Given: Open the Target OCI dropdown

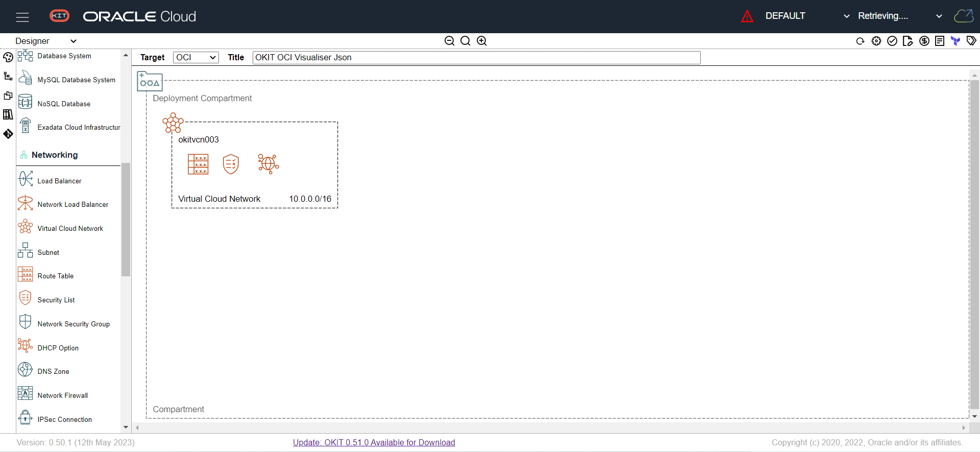Looking at the screenshot, I should coord(196,58).
